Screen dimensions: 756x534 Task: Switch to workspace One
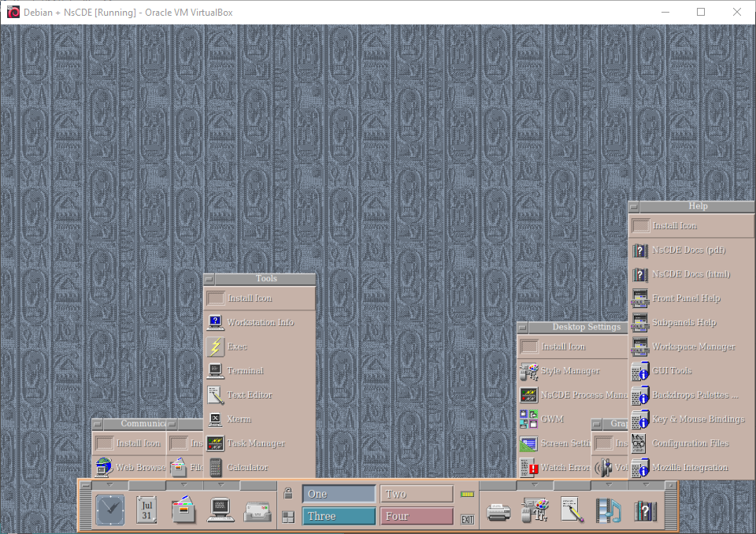[x=339, y=494]
